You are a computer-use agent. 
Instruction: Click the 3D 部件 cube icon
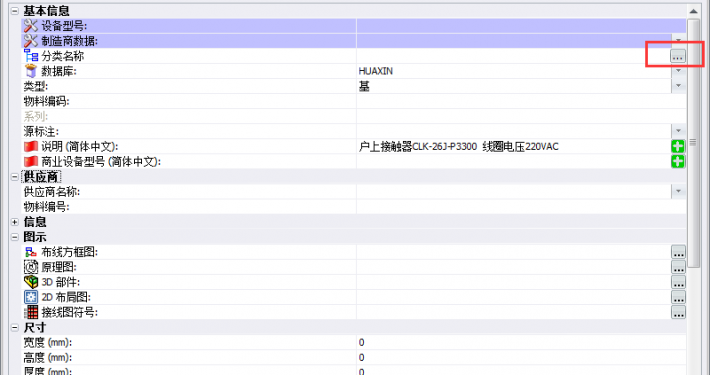(31, 282)
